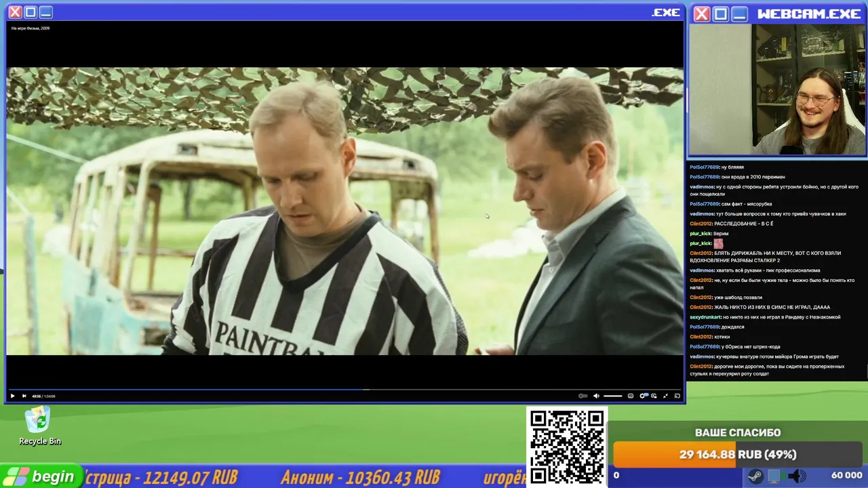Click PolSol77689 beside 'ну бляяя'
This screenshot has width=868, height=488.
pyautogui.click(x=704, y=167)
